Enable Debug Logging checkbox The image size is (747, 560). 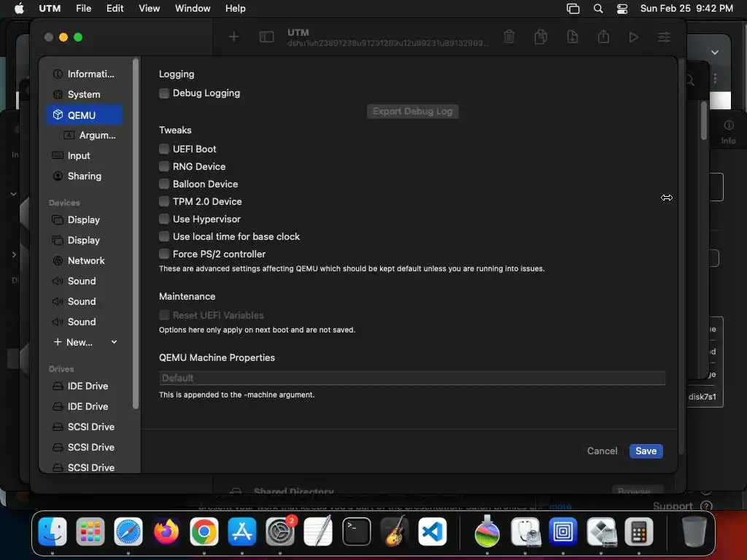[164, 93]
